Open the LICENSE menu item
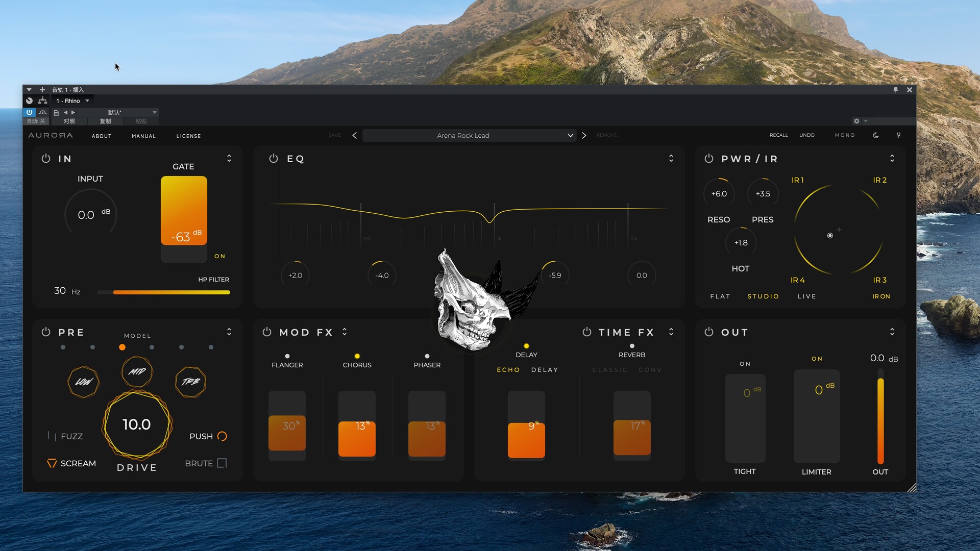This screenshot has height=551, width=980. (x=188, y=136)
